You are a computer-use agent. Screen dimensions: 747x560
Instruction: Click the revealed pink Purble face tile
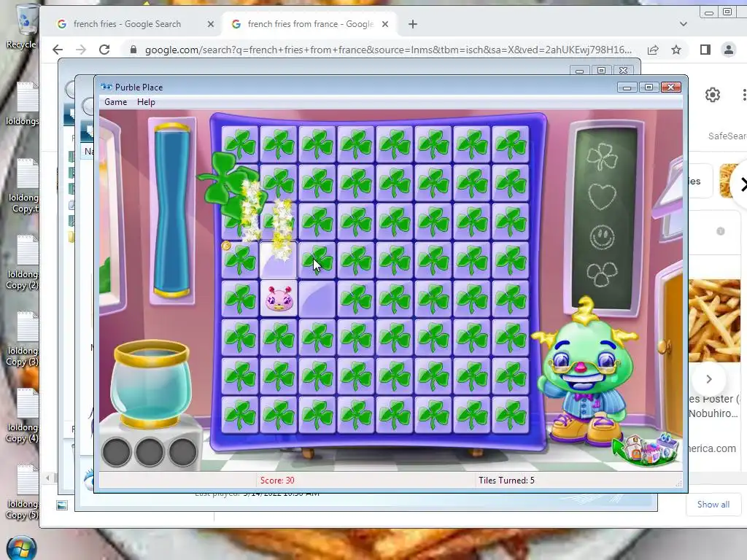coord(279,298)
